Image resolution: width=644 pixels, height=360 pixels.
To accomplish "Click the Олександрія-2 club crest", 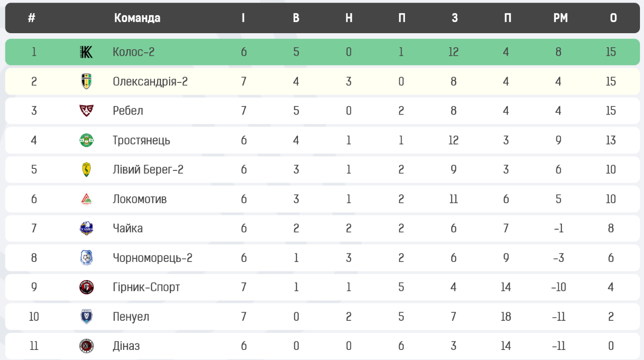I will click(87, 81).
